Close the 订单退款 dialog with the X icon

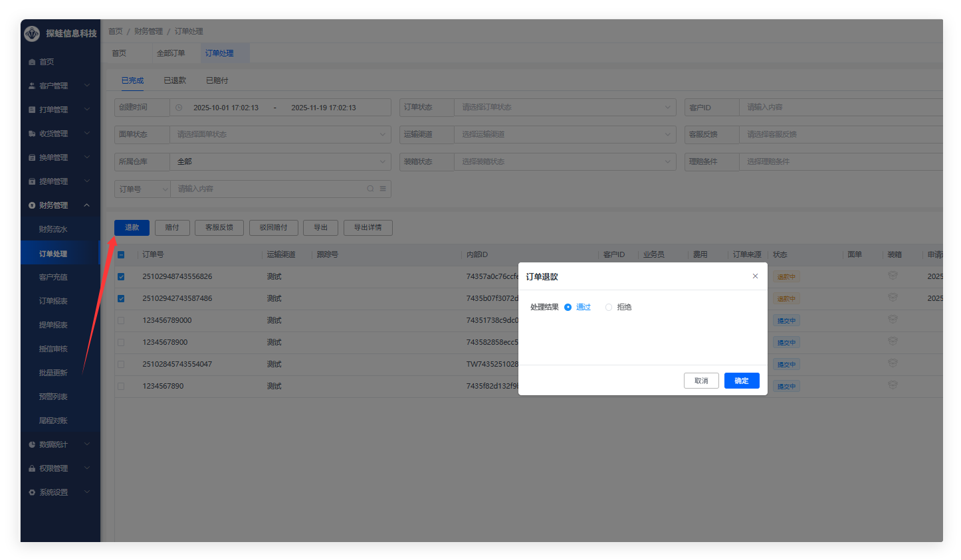click(755, 276)
